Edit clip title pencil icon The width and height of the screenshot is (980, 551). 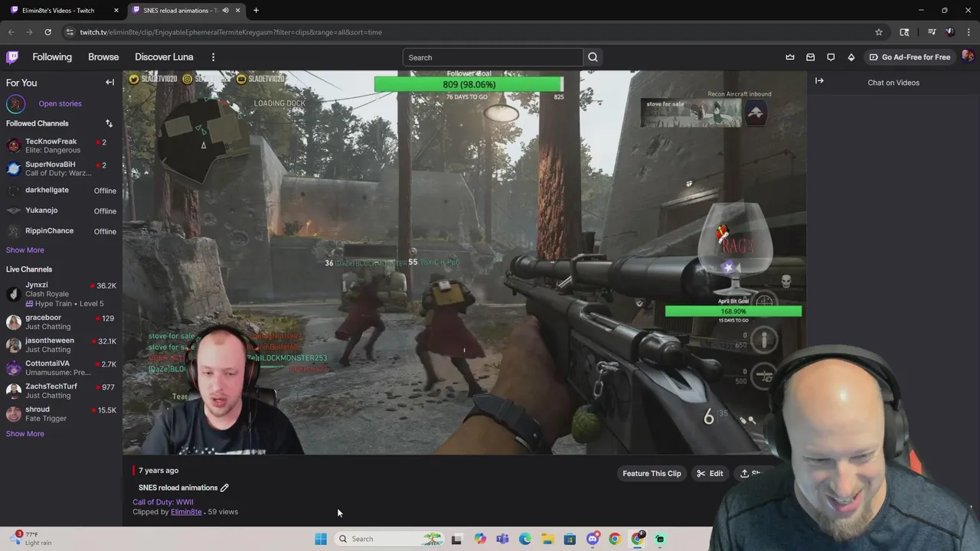(x=224, y=487)
